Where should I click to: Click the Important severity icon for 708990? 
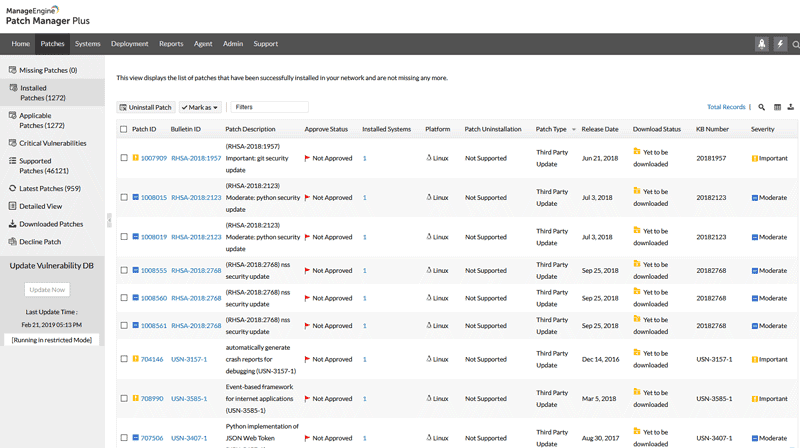click(755, 399)
